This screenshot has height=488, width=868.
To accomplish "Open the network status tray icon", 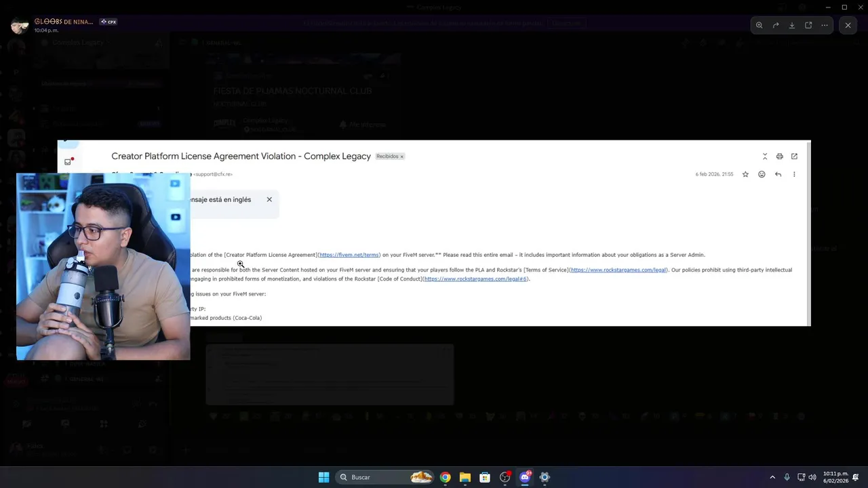I will point(801,477).
